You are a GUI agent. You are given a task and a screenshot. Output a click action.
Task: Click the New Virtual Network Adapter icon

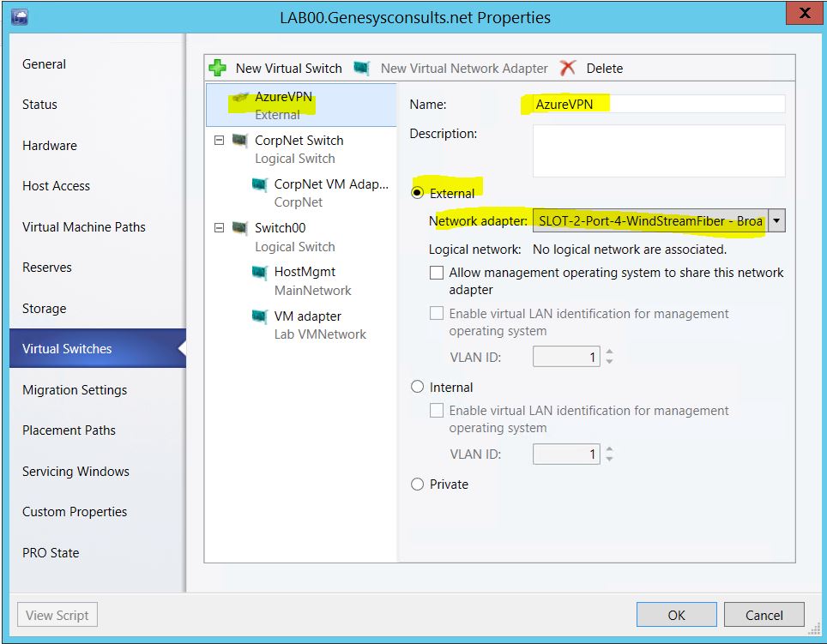tap(362, 68)
